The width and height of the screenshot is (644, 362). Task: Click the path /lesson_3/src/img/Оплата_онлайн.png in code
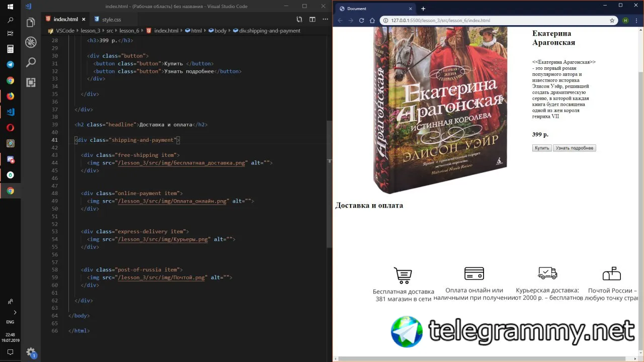coord(172,201)
